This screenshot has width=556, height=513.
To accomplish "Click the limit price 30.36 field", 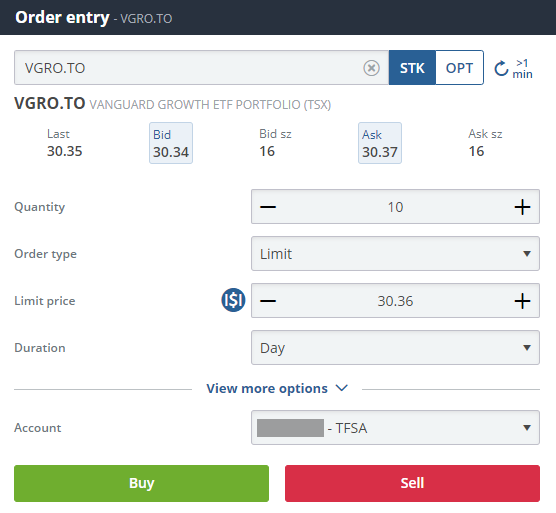I will [x=395, y=301].
